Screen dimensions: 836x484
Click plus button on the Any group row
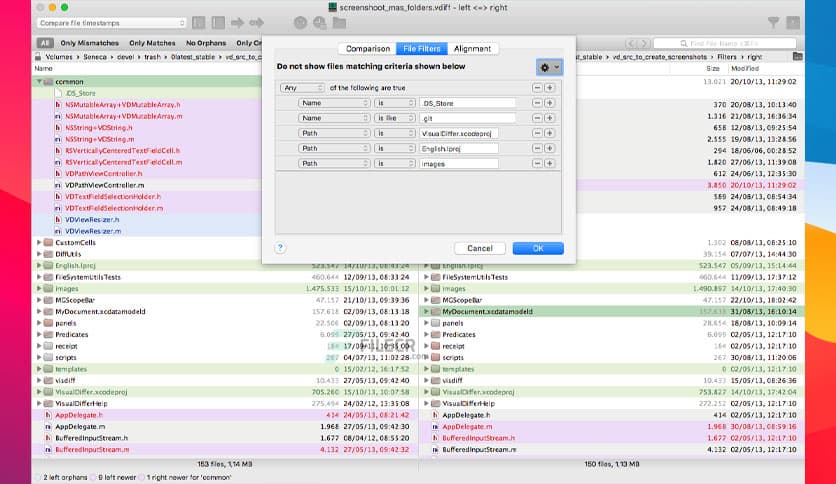549,87
